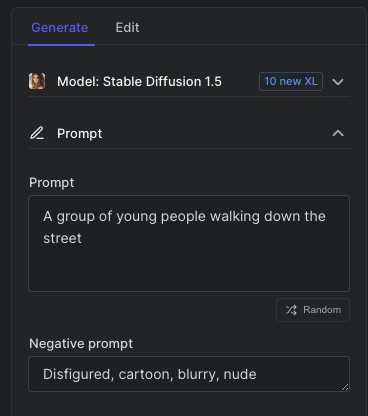
Task: Click the shuffle icon in Random button
Action: 291,310
